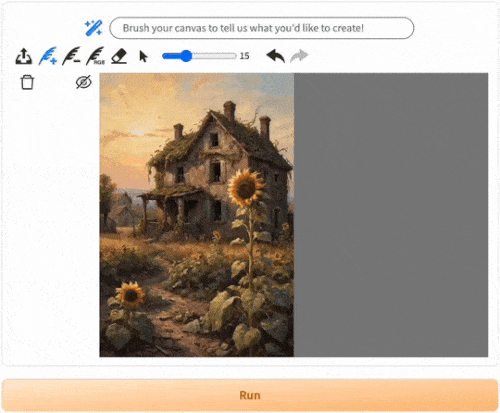Click the orange Run button
The image size is (500, 413).
(250, 395)
